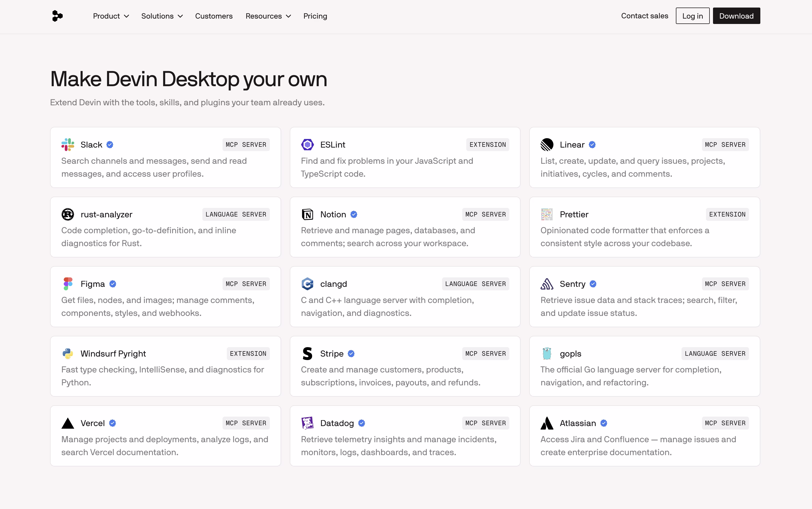
Task: Click the Stripe S logo icon
Action: 307,353
